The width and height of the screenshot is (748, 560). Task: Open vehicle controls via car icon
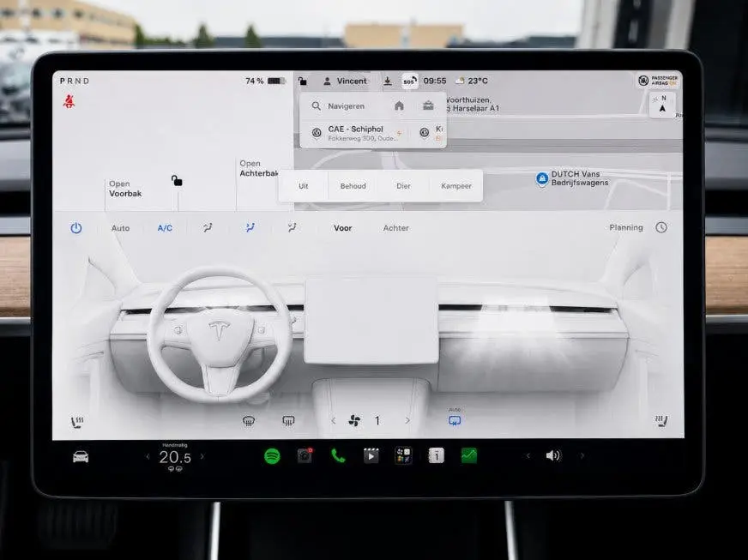(81, 457)
